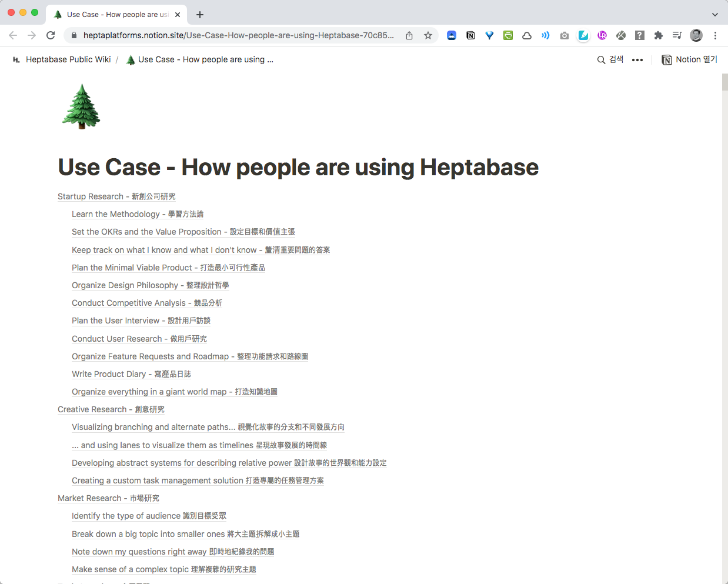Open the purple circular extension icon

[602, 35]
